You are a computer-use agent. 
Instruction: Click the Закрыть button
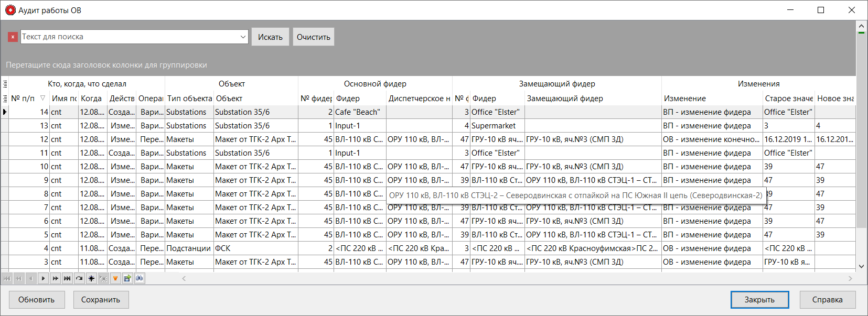pos(759,300)
